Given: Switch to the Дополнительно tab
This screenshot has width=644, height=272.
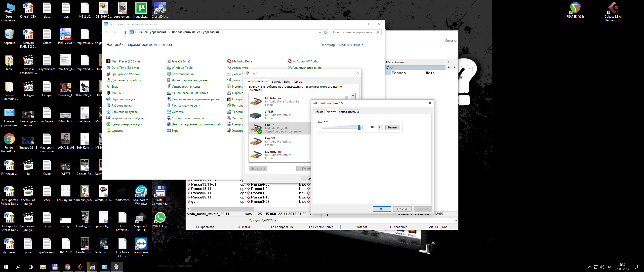Looking at the screenshot, I should pyautogui.click(x=349, y=112).
